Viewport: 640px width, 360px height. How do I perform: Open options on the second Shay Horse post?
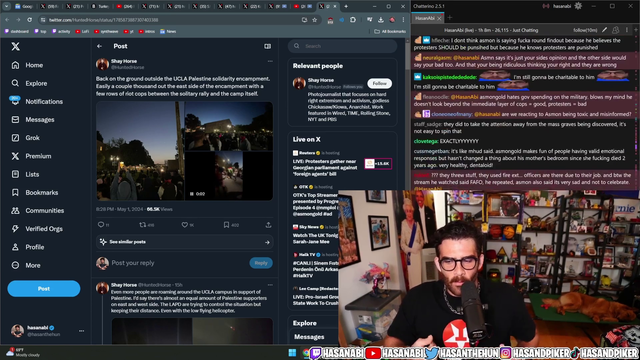[270, 285]
